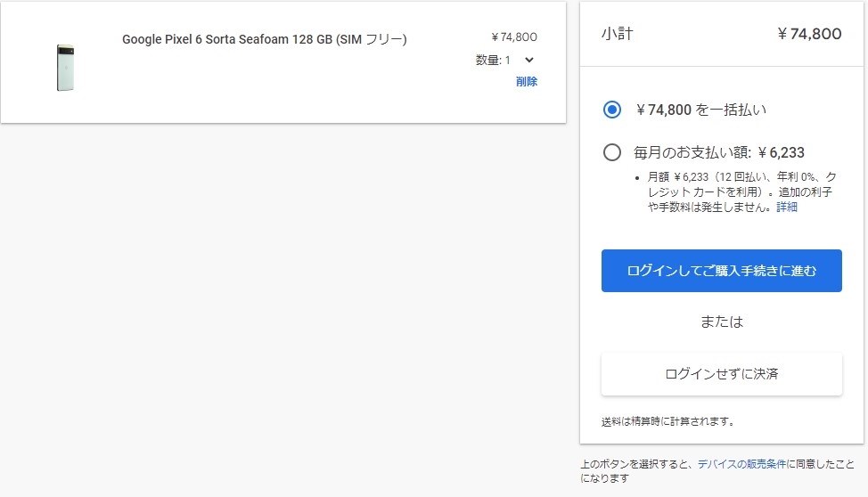
Task: Click the 毎月のお支払い額: ¥6,233 label text
Action: click(719, 152)
